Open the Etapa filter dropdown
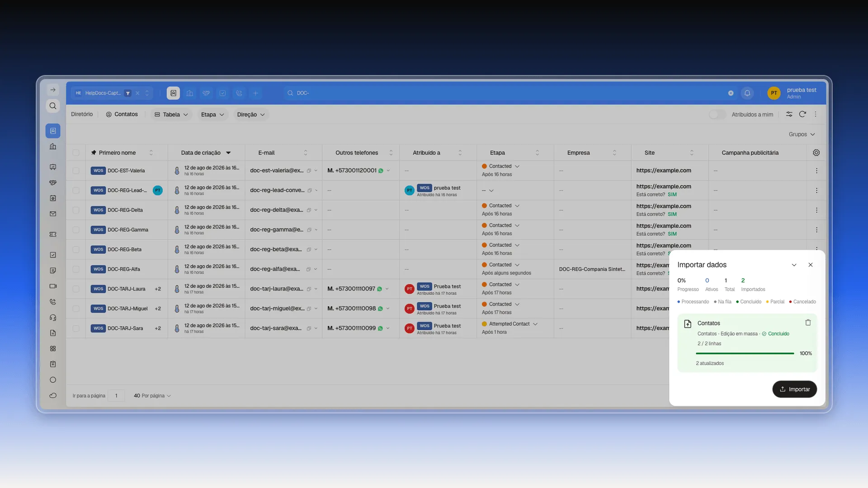Screen dimensions: 868x488 coord(212,114)
